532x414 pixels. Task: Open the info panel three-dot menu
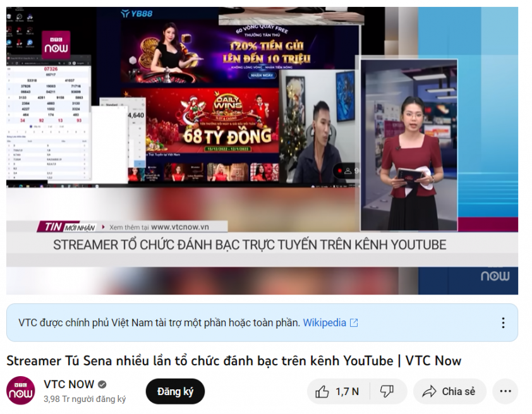[503, 323]
